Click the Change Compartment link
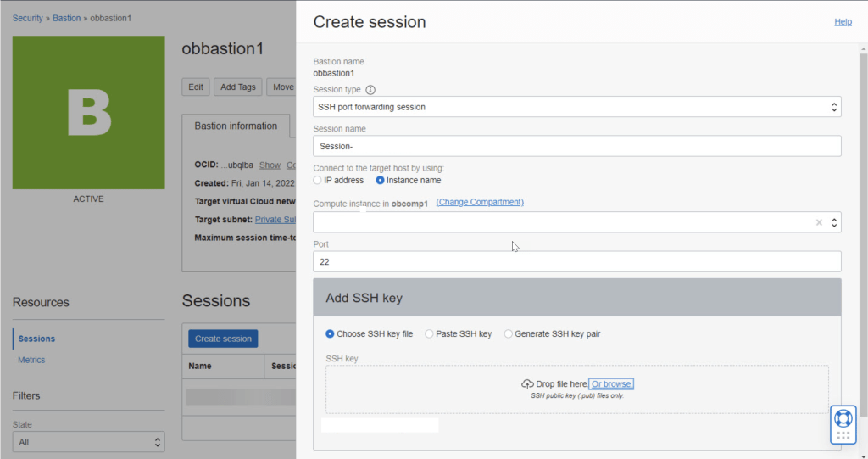This screenshot has height=459, width=868. point(480,202)
